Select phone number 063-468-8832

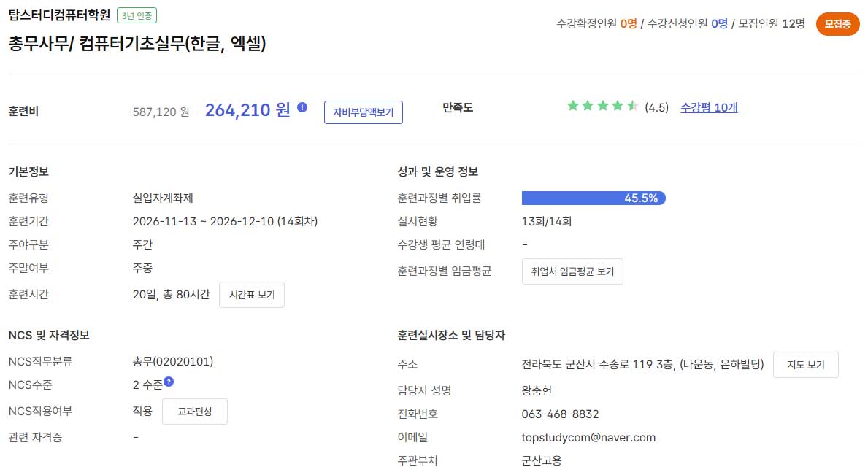coord(560,414)
